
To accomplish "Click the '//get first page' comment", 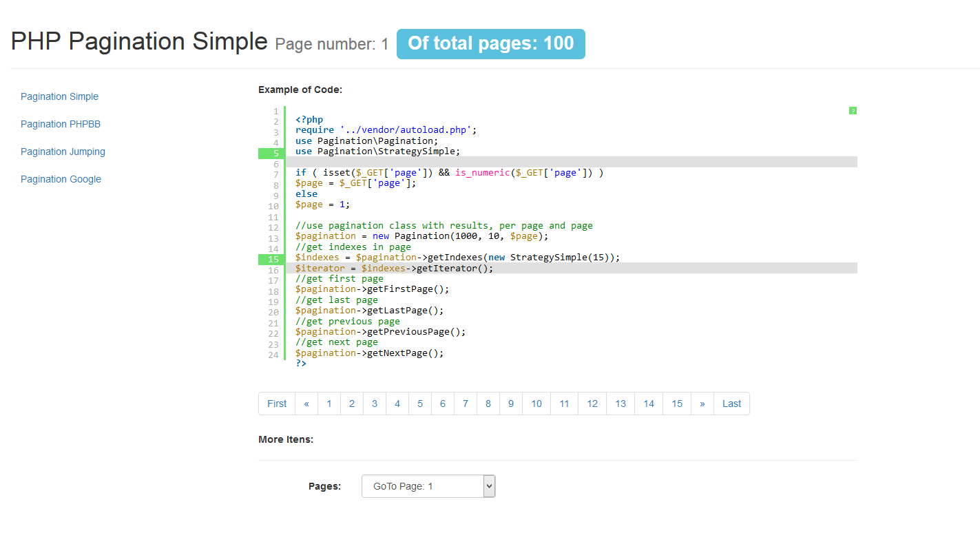I will click(340, 278).
